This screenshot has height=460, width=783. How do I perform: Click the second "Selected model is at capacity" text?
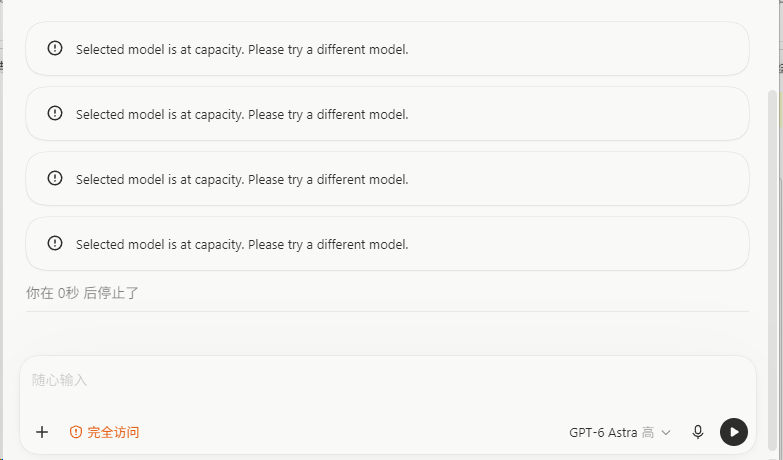(242, 114)
